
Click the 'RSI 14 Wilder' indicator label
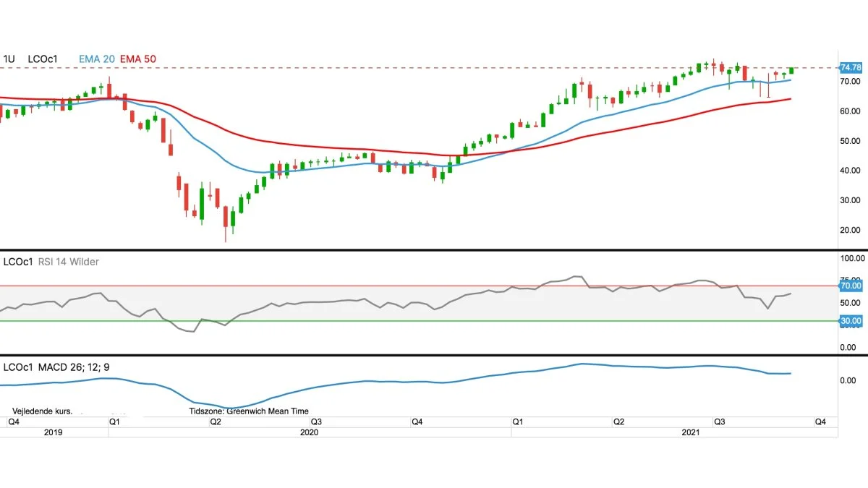pos(68,262)
